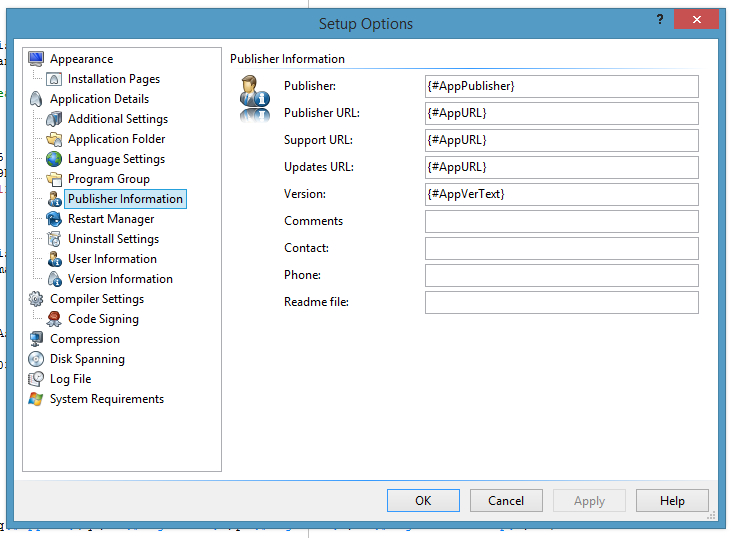Click the Disk Spanning disc icon
The image size is (732, 538).
(36, 359)
